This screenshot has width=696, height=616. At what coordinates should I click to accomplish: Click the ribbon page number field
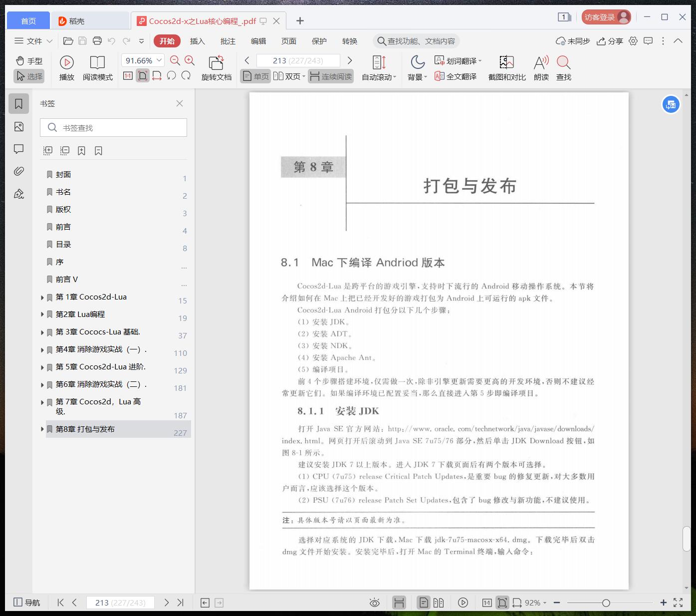tap(298, 60)
